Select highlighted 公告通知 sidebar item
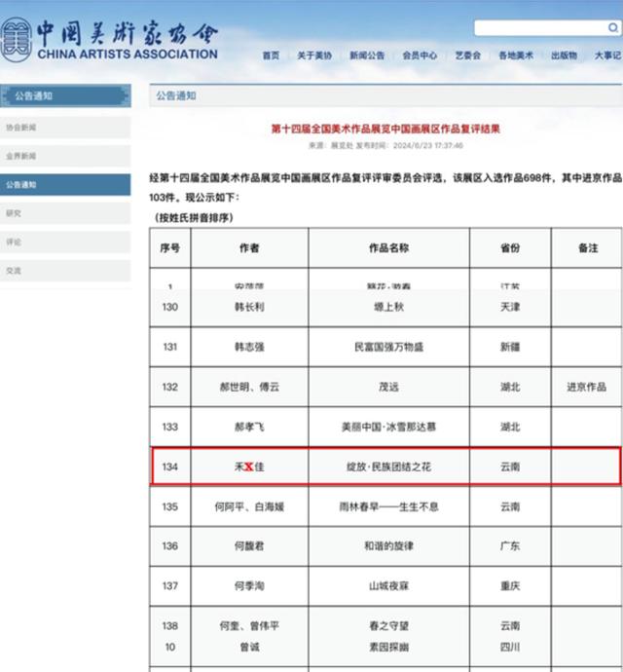Image resolution: width=623 pixels, height=672 pixels. 64,184
